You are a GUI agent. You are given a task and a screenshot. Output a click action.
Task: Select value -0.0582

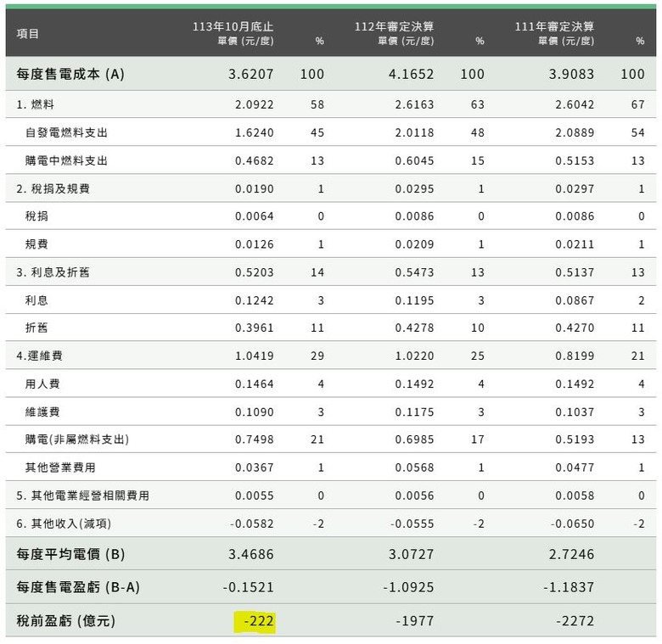pos(252,524)
